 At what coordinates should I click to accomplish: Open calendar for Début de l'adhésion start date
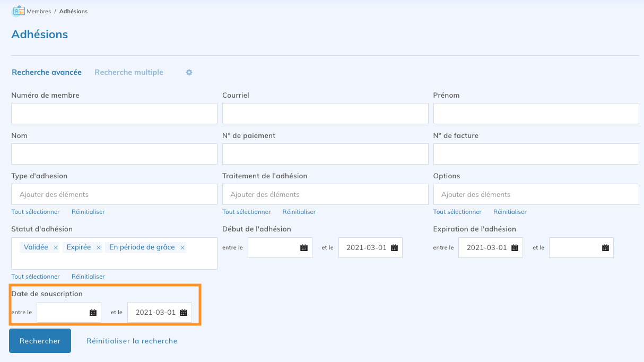pyautogui.click(x=304, y=248)
